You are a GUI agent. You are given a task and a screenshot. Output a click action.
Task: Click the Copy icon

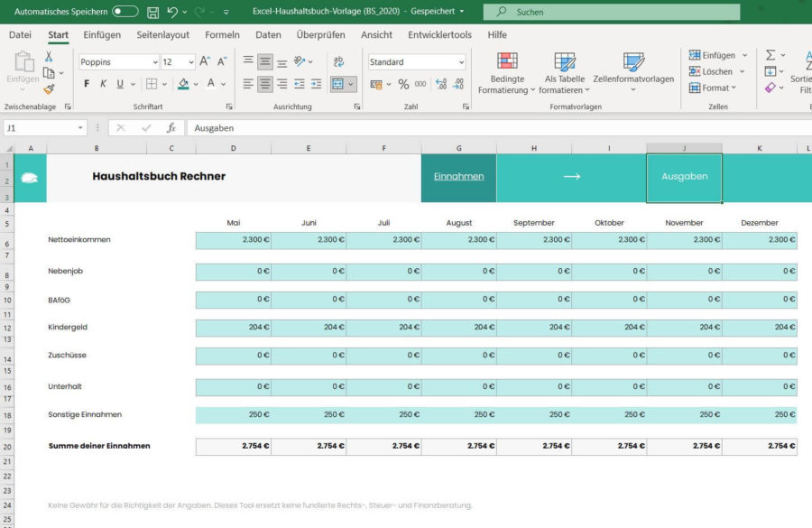pyautogui.click(x=49, y=72)
